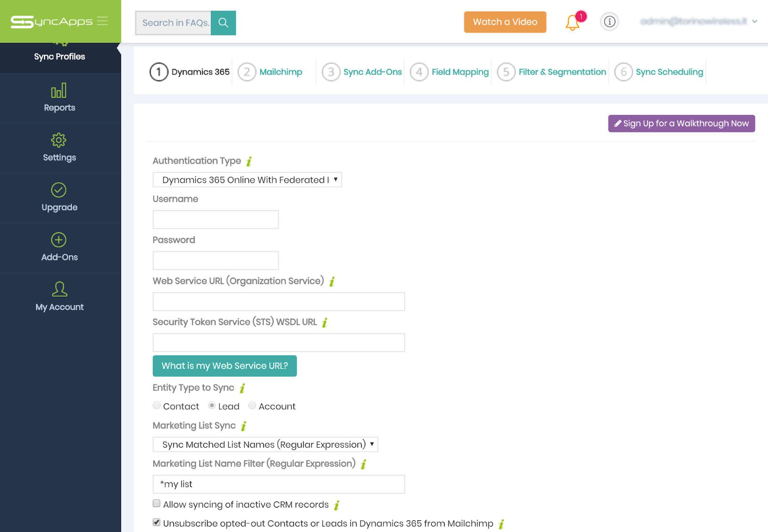This screenshot has width=768, height=532.
Task: Click the Security Token Service WSDL URL field
Action: pos(279,342)
